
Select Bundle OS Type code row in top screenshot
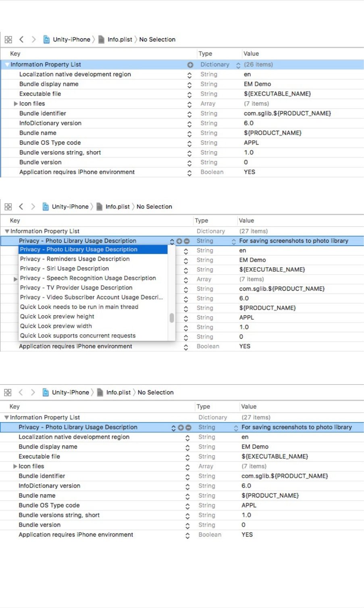coord(50,143)
